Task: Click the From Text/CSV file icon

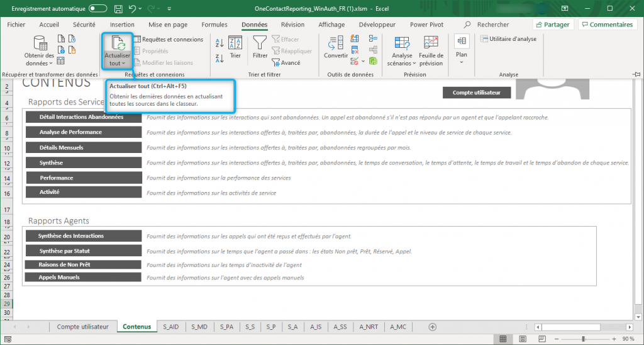Action: point(61,40)
